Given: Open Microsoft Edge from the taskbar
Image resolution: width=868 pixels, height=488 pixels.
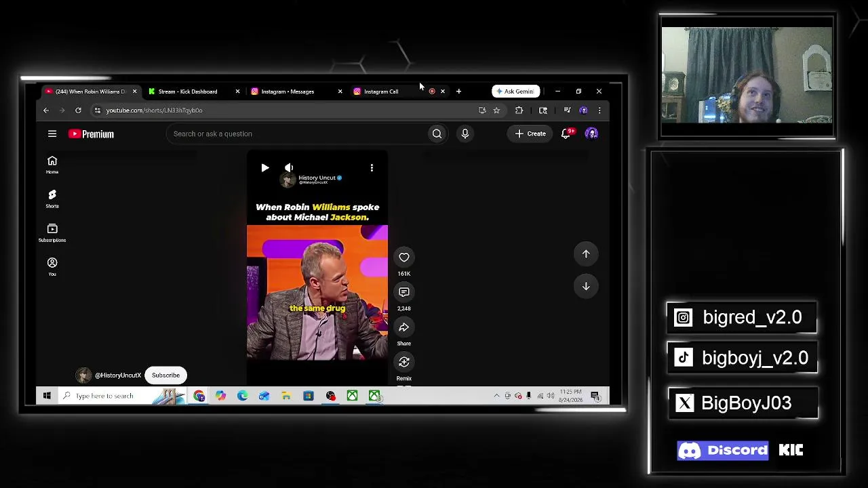Looking at the screenshot, I should (x=242, y=396).
